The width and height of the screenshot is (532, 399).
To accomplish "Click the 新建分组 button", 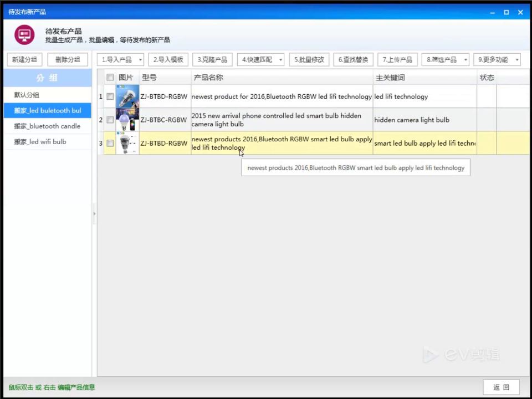I will coord(24,60).
